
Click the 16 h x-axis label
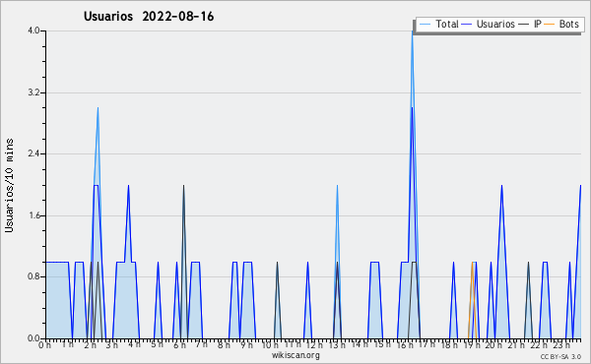point(404,344)
